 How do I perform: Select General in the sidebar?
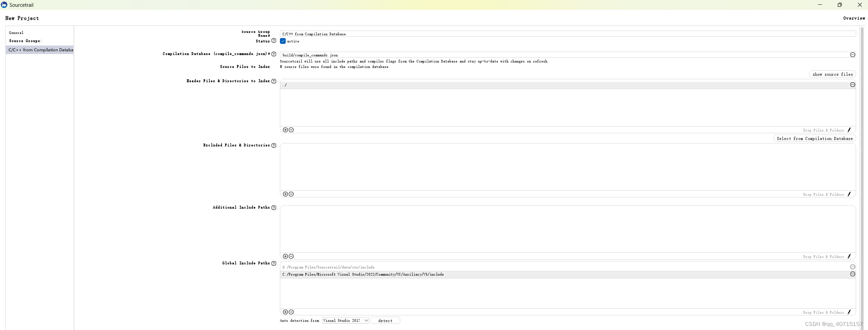coord(16,33)
